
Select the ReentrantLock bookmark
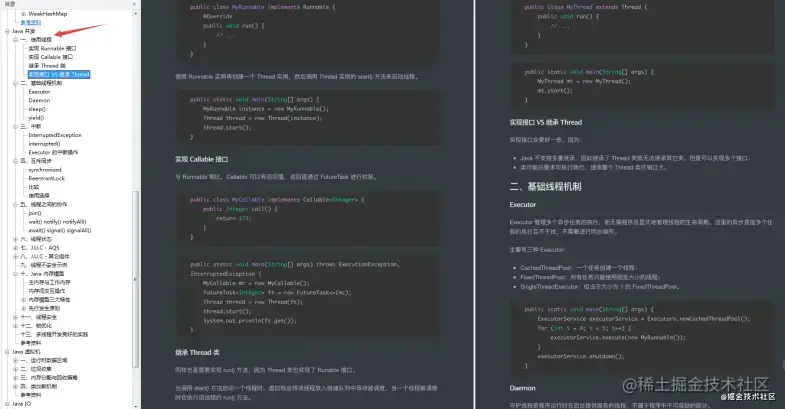[x=47, y=179]
